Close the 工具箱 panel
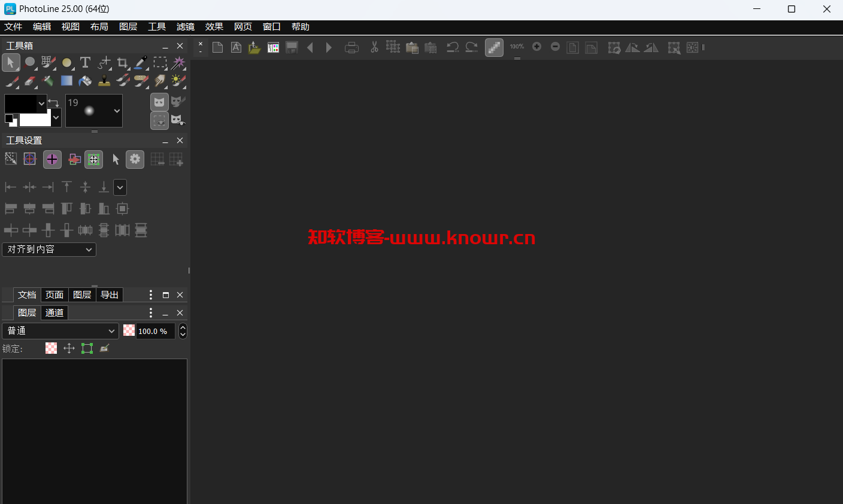Screen dimensions: 843x504 180,46
